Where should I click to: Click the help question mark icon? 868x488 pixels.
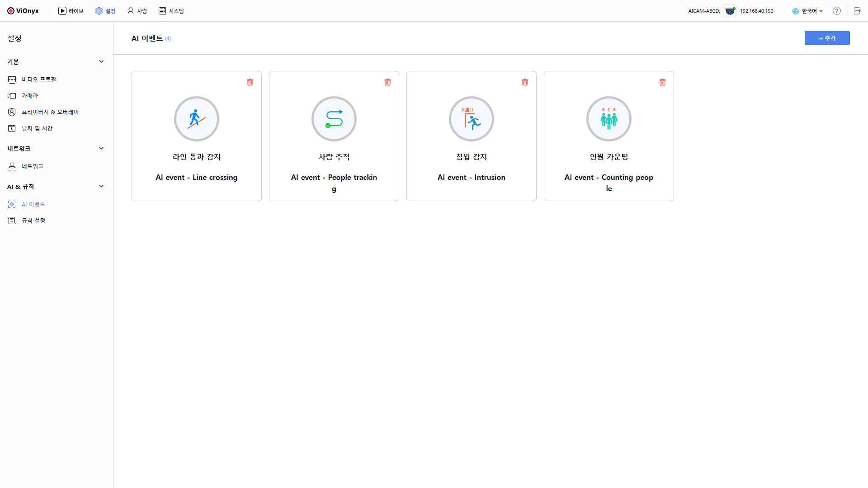837,11
